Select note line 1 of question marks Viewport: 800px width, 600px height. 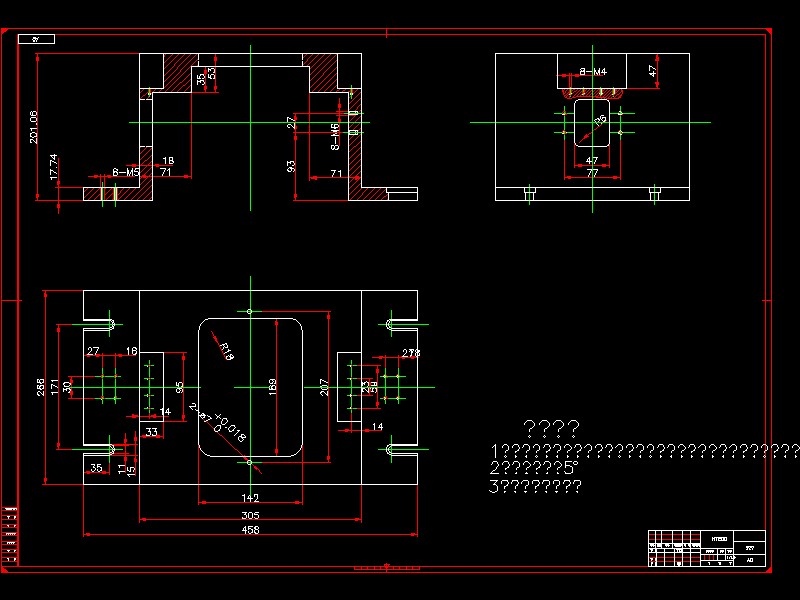point(644,451)
